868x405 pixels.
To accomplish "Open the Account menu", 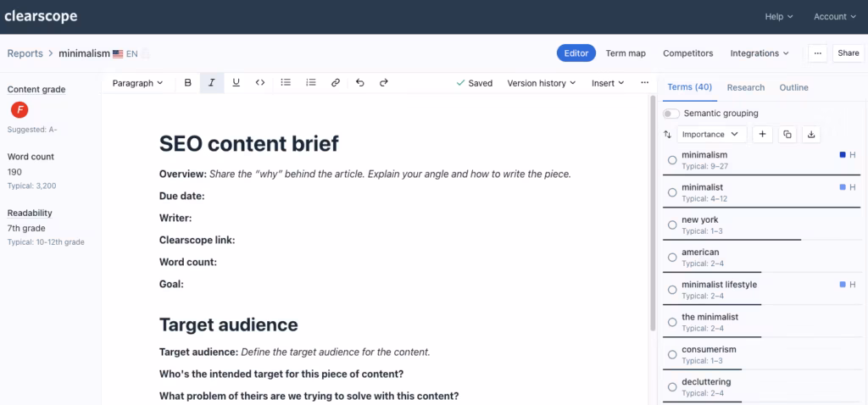I will click(835, 17).
